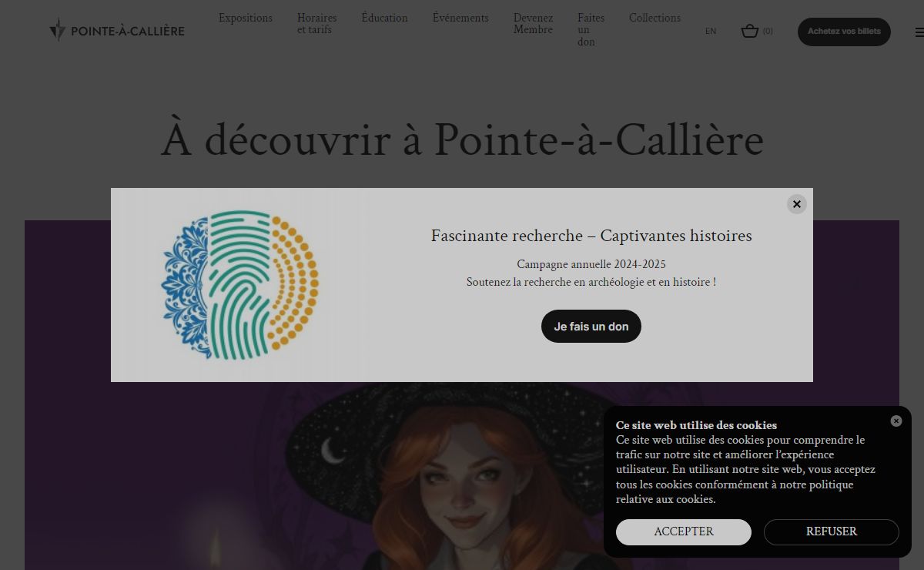Dismiss the cookie notice with its X icon
924x570 pixels.
[896, 421]
